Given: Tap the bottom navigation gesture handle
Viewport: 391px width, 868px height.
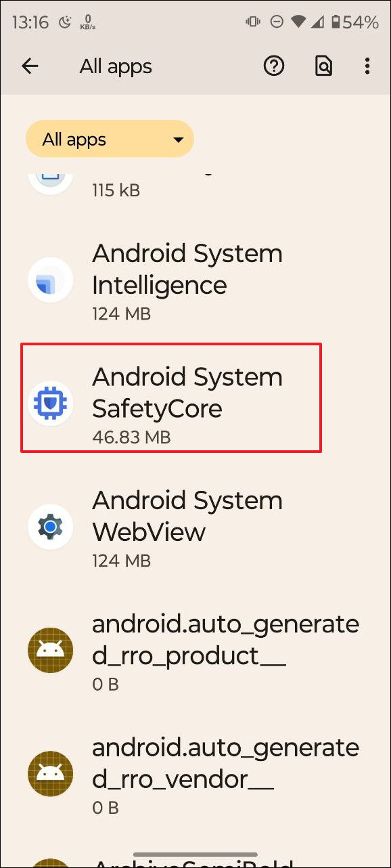Looking at the screenshot, I should coord(195,855).
